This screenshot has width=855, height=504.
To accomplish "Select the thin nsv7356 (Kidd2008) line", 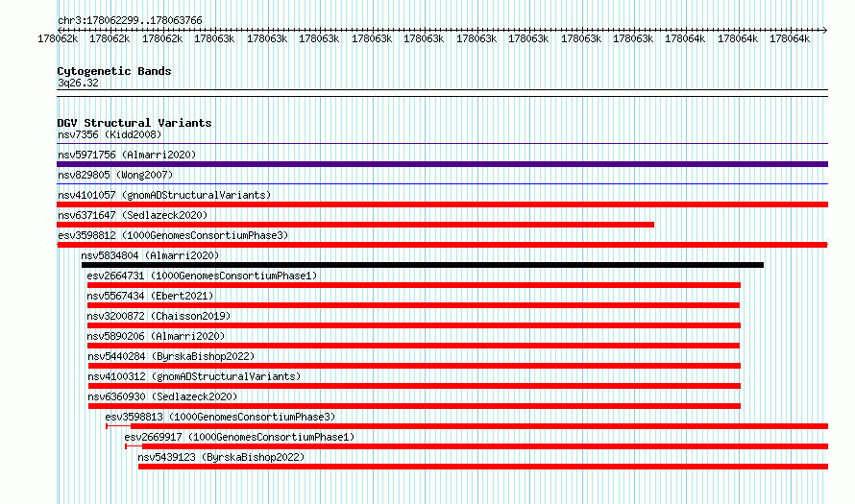I will click(442, 144).
